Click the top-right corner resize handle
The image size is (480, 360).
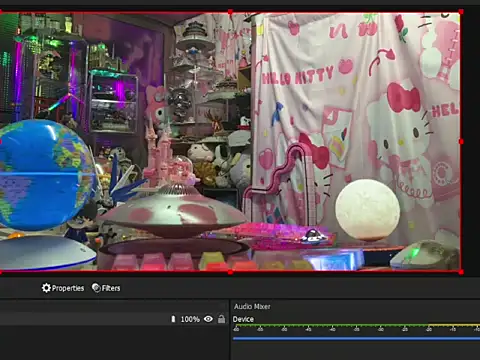pos(461,12)
